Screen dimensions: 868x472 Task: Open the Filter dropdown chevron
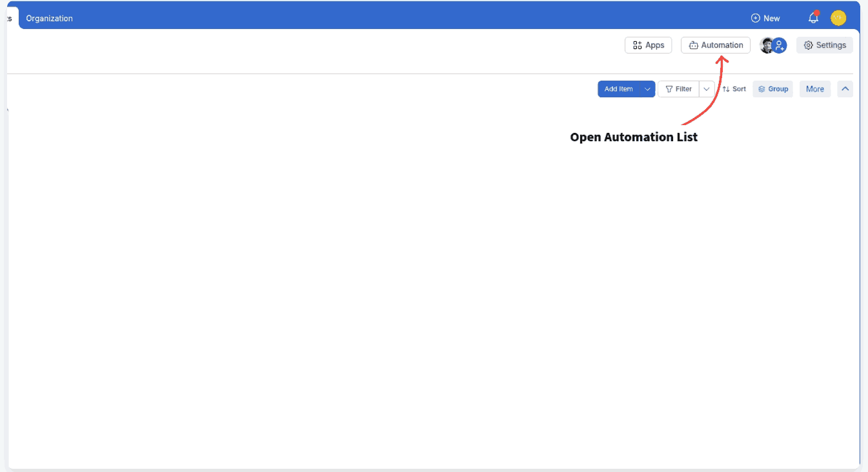click(707, 89)
